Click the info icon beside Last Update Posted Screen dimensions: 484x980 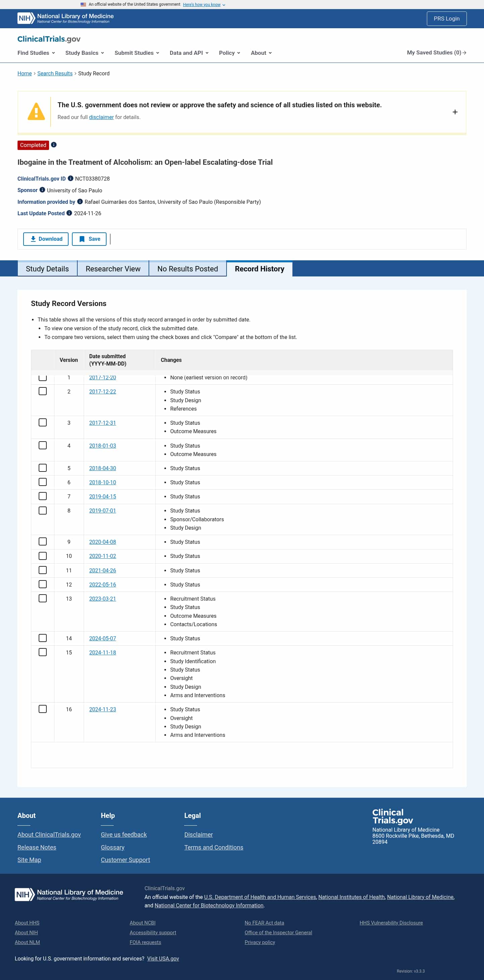(69, 213)
